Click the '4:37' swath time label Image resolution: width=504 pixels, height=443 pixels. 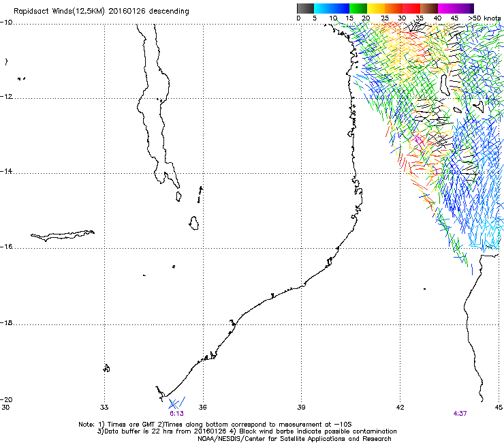coord(460,414)
